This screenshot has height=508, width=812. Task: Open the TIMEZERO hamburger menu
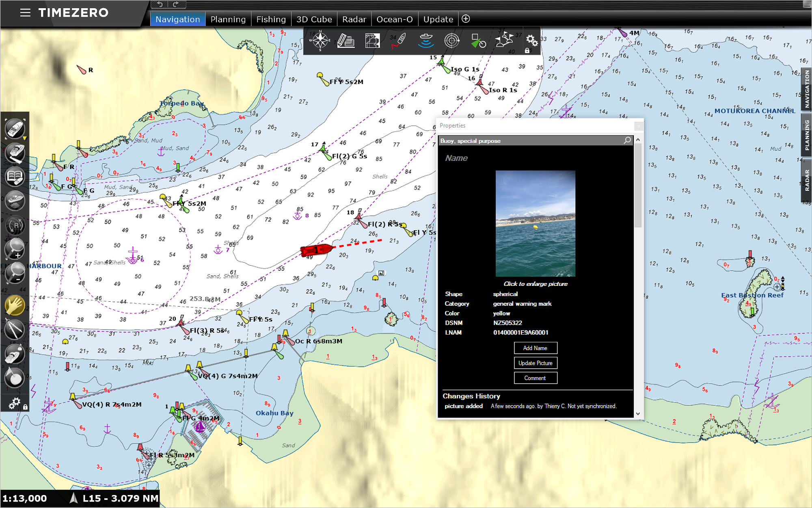point(25,13)
